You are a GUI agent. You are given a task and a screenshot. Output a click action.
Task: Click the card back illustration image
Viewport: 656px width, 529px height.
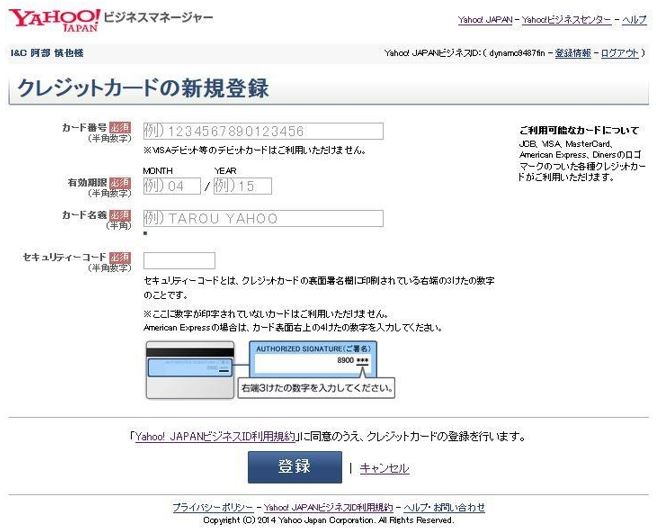click(190, 370)
